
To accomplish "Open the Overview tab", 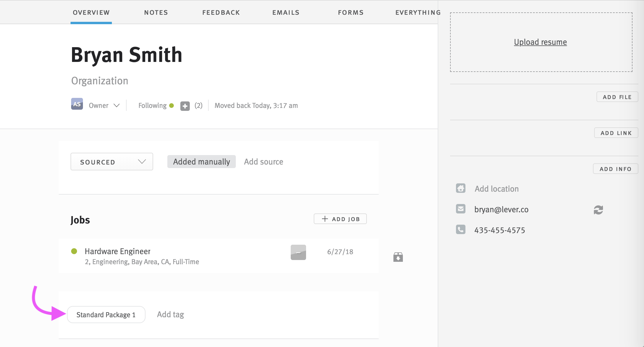I will click(x=91, y=13).
